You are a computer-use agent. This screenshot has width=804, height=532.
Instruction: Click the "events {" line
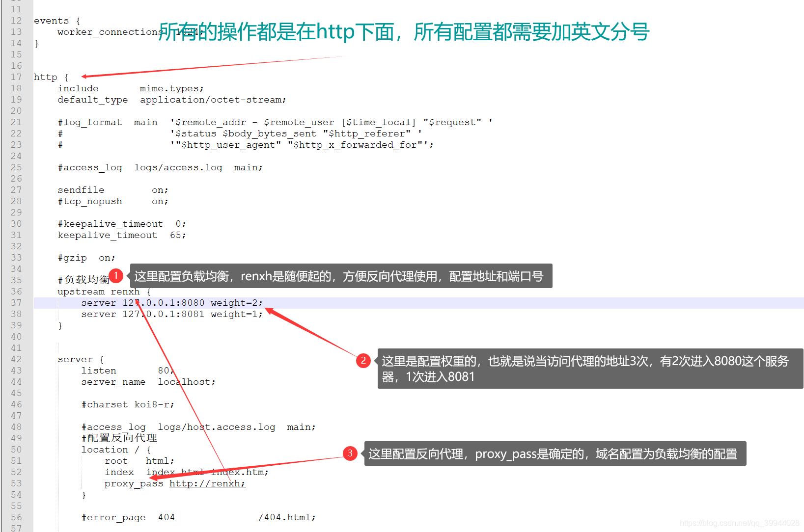[57, 21]
